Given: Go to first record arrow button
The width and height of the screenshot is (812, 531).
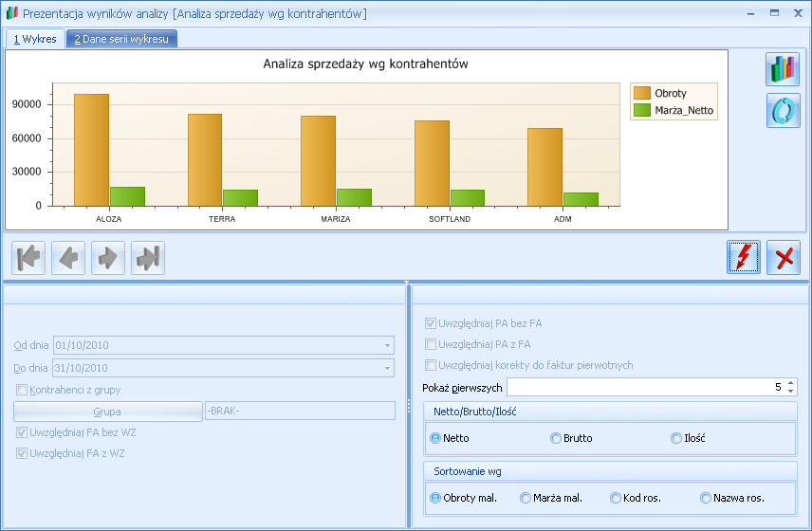Looking at the screenshot, I should pyautogui.click(x=28, y=258).
